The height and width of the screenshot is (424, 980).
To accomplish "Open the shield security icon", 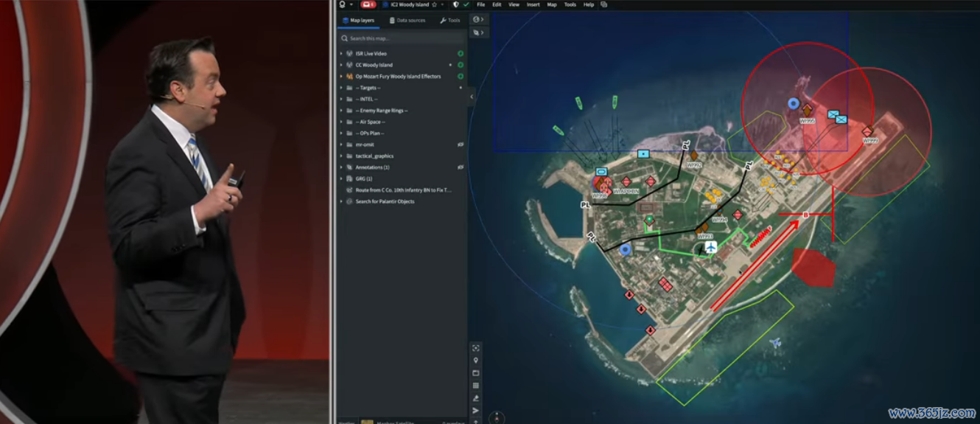I will (456, 4).
